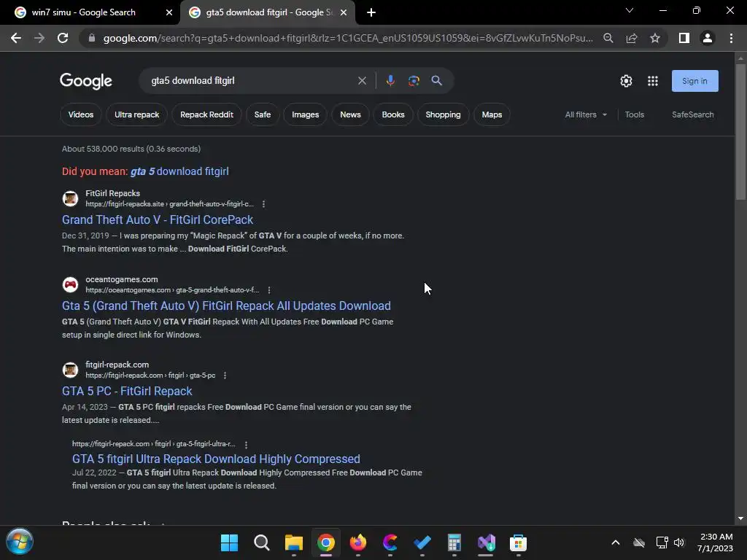
Task: Click the address bar URL
Action: 348,38
